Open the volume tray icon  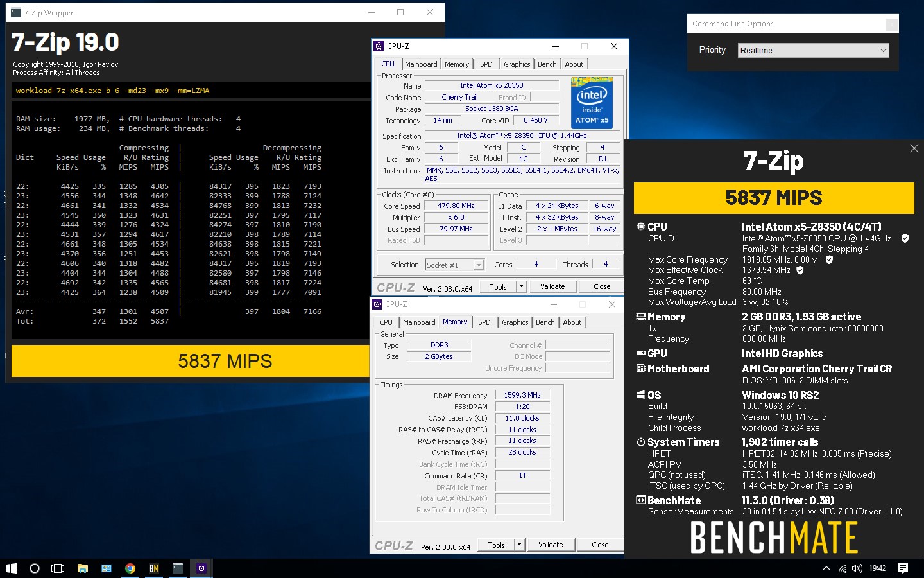pyautogui.click(x=857, y=568)
